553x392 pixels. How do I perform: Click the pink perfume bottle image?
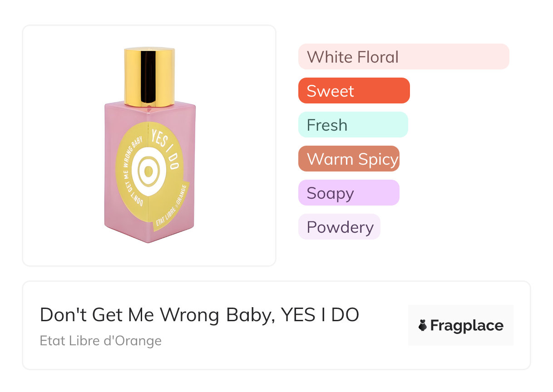point(149,145)
